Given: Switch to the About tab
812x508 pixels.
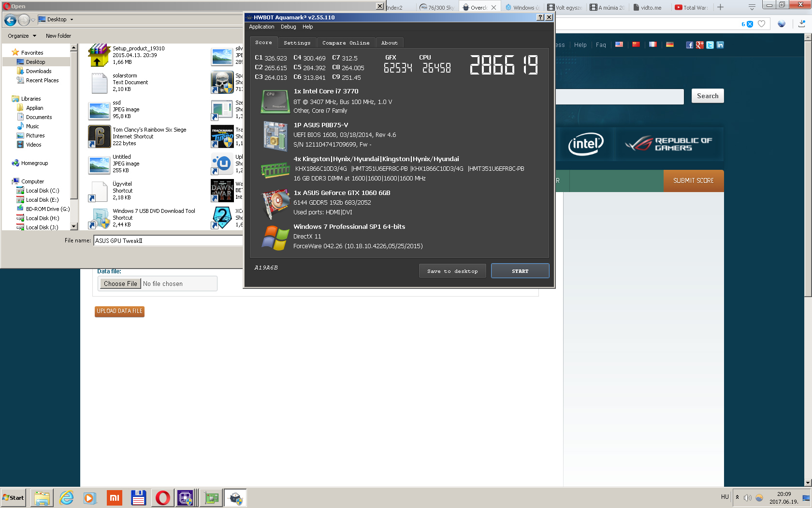Looking at the screenshot, I should tap(390, 43).
